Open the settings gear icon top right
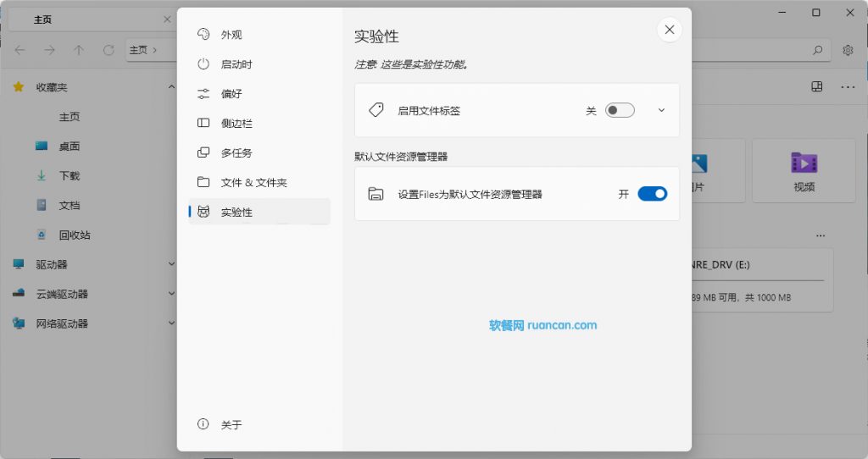The height and width of the screenshot is (459, 868). point(848,50)
